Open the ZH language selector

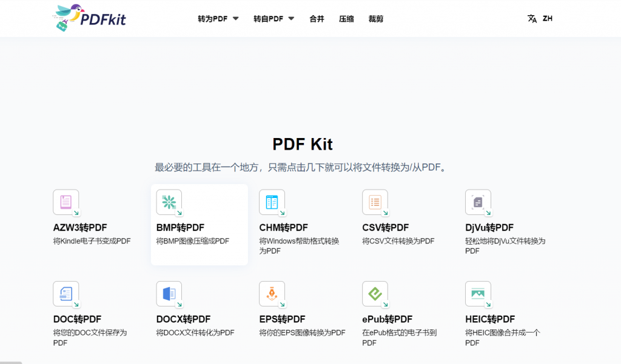pos(548,19)
